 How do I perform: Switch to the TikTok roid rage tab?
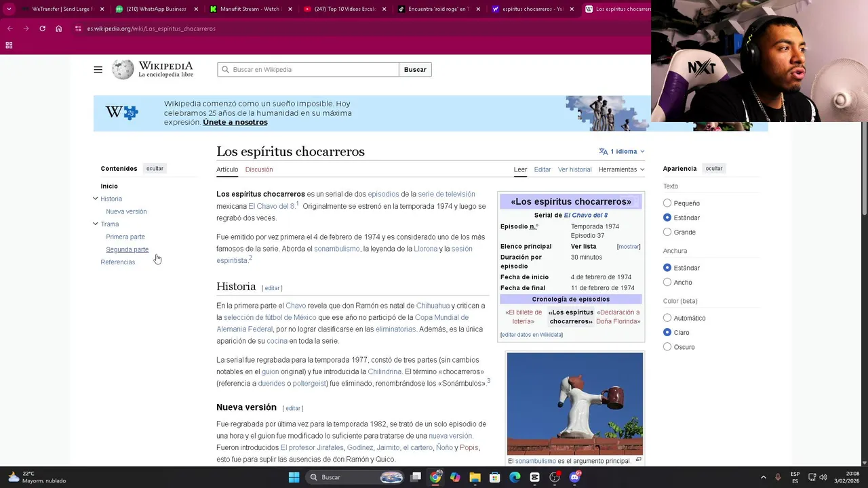point(439,9)
